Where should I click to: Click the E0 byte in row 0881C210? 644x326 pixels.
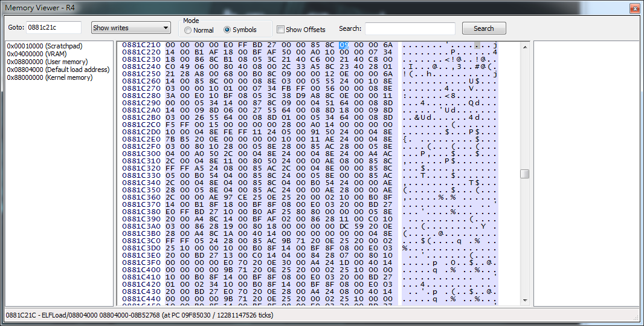228,45
